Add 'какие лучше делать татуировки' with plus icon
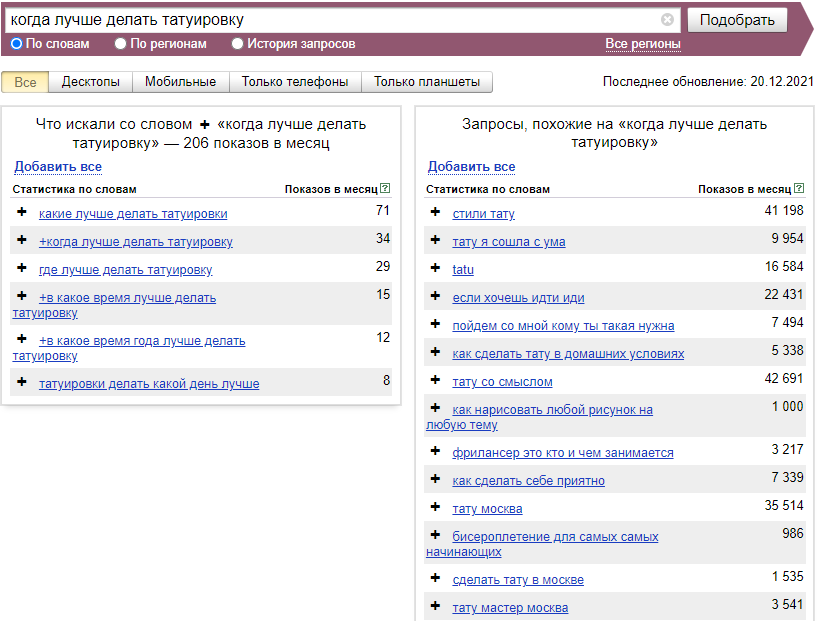This screenshot has width=818, height=621. pyautogui.click(x=22, y=211)
